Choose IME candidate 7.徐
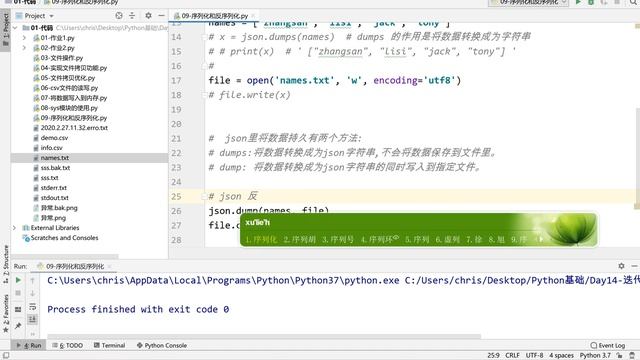640x360 pixels. click(474, 240)
